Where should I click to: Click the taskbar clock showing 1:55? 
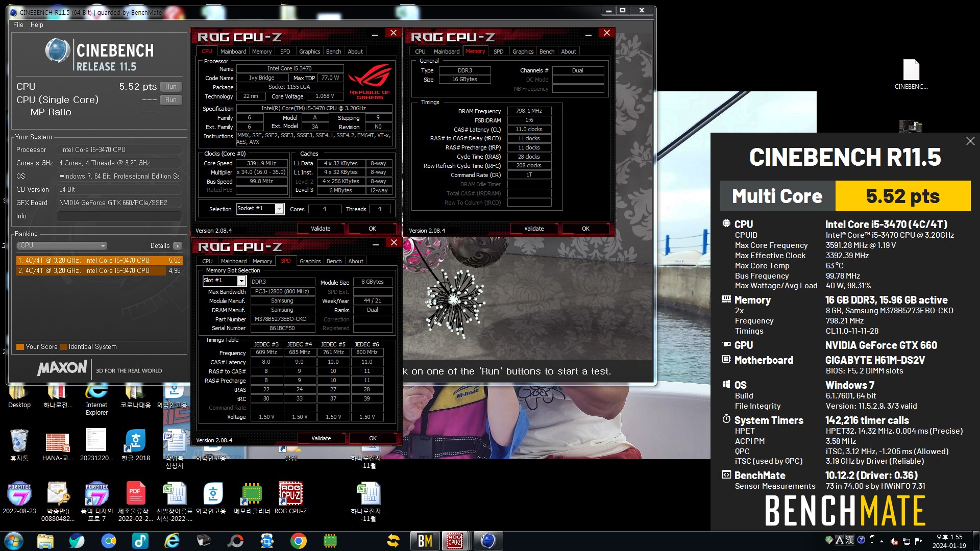(x=949, y=541)
